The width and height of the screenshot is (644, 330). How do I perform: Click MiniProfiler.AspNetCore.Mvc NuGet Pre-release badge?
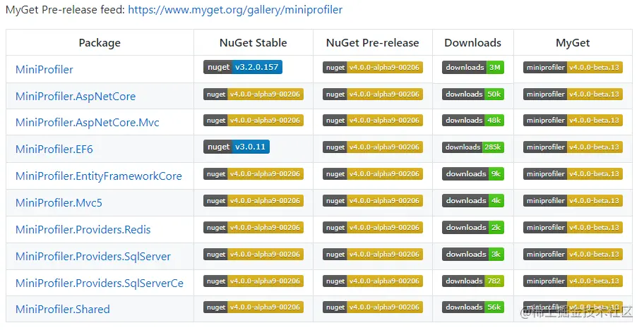click(373, 121)
